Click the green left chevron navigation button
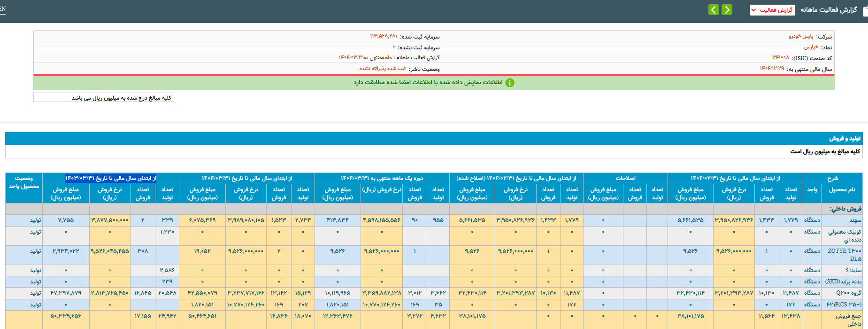Image resolution: width=868 pixels, height=329 pixels. 714,10
